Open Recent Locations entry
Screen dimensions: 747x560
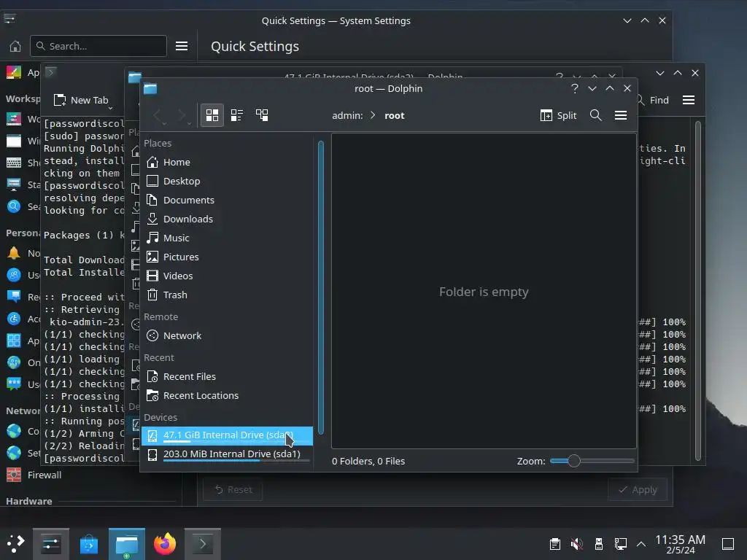[228, 396]
